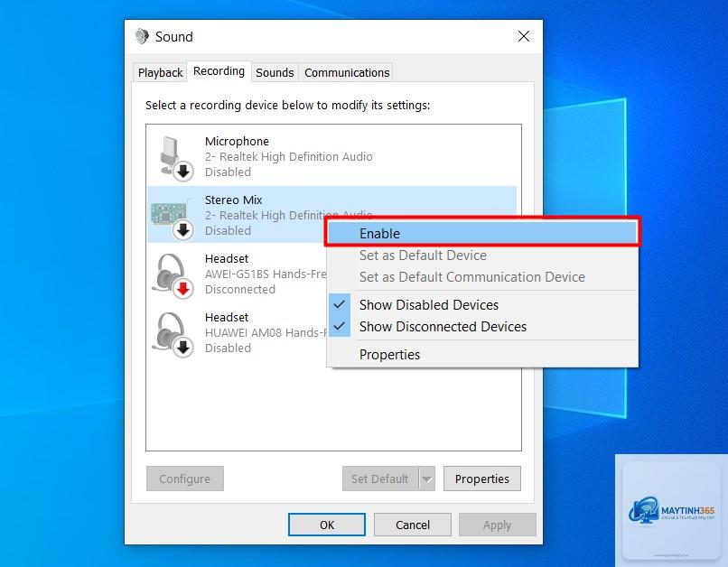Click the Sound dialog speaker icon

[142, 36]
